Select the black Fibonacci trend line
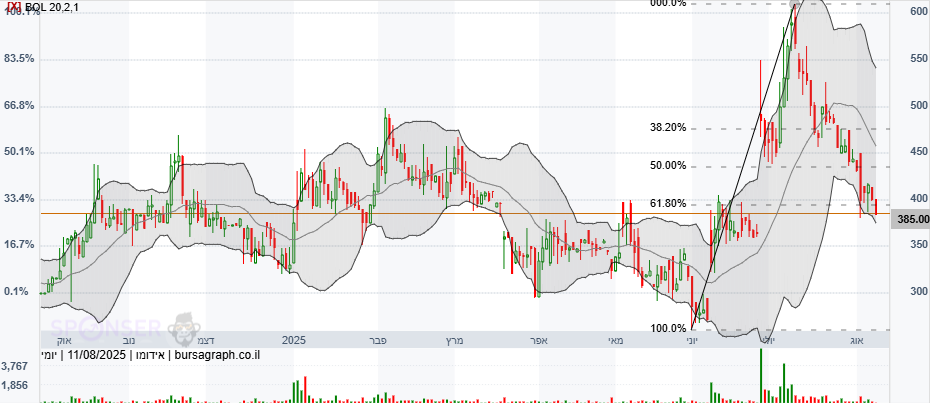Viewport: 930px width, 403px height. coord(744,166)
